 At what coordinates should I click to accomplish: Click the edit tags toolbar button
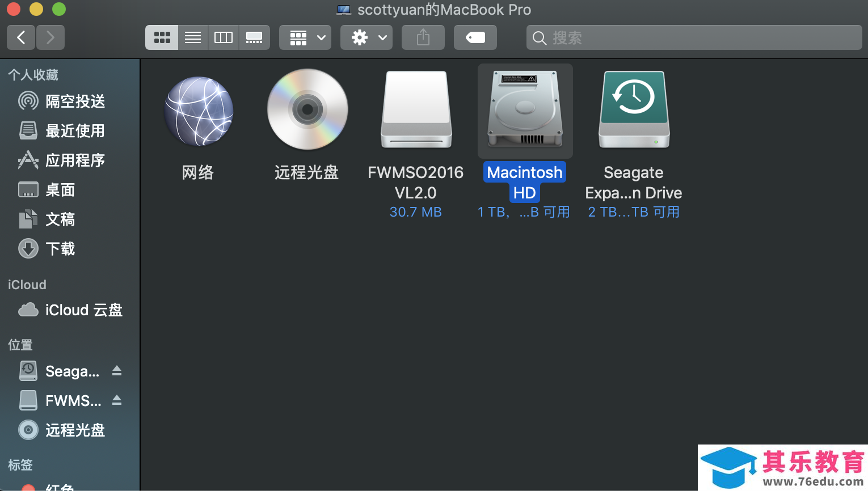475,37
